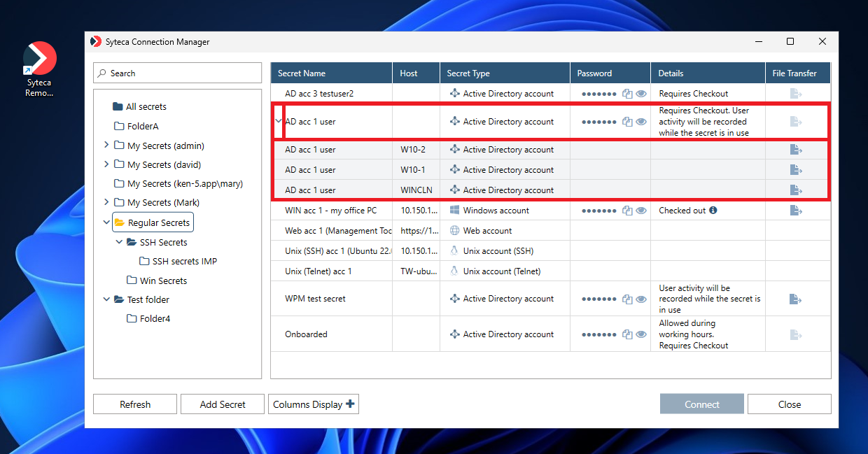Expand My Secrets (admin) folder
The image size is (868, 454).
[x=106, y=146]
